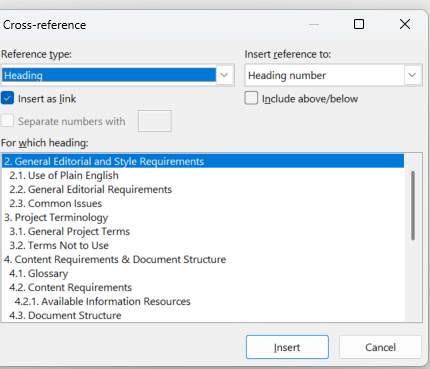Click the Cancel button
Viewport: 430px width, 369px height.
[x=380, y=347]
